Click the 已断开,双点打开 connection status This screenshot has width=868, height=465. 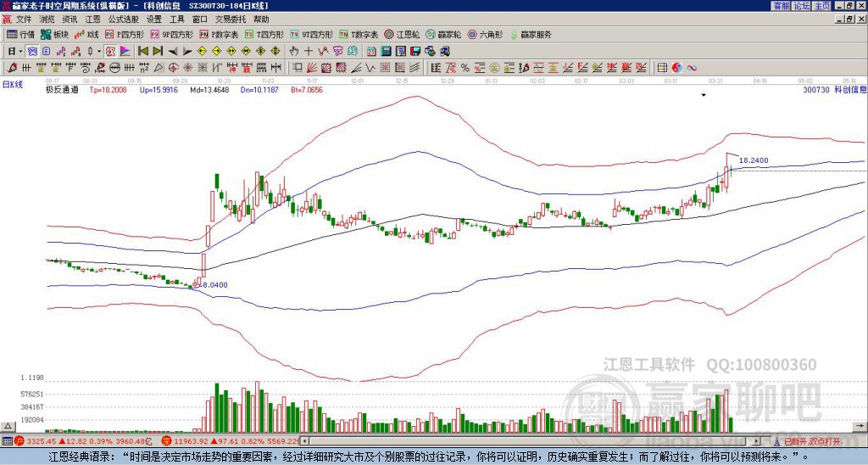(808, 441)
